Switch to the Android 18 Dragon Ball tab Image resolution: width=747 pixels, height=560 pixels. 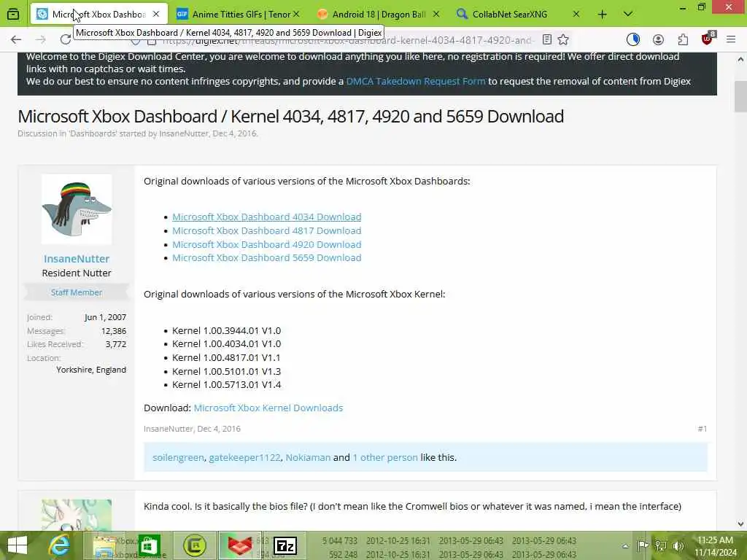[379, 15]
